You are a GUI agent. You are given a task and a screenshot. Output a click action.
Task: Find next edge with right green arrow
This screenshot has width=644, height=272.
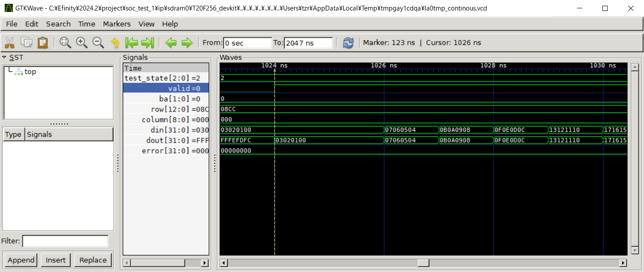coord(187,42)
